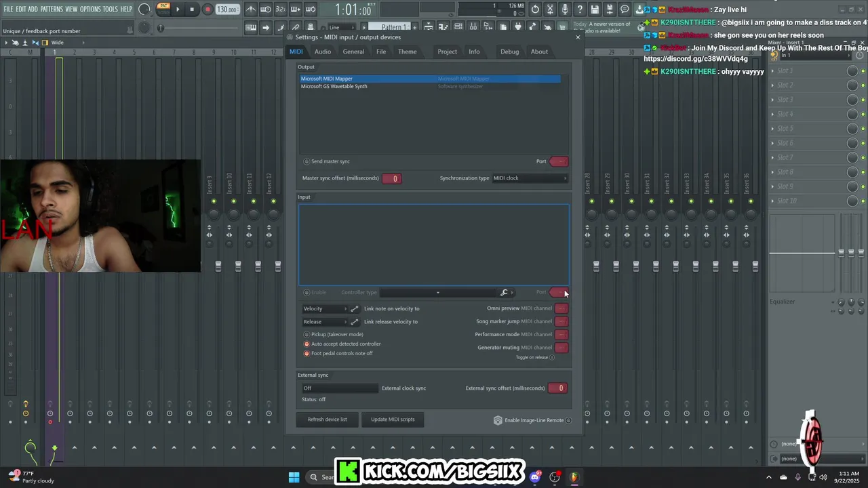Toggle Auto accept detected controller
Image resolution: width=868 pixels, height=488 pixels.
point(307,344)
